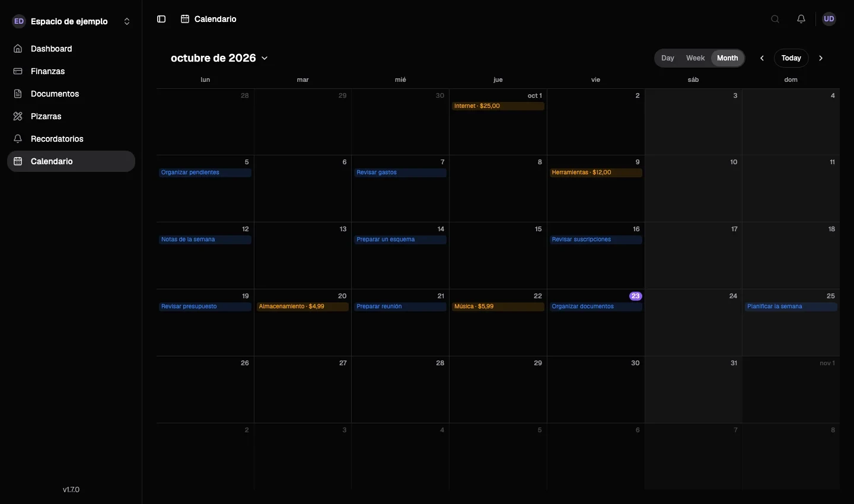The height and width of the screenshot is (504, 854).
Task: Open the Planificar la semana event
Action: [x=791, y=307]
